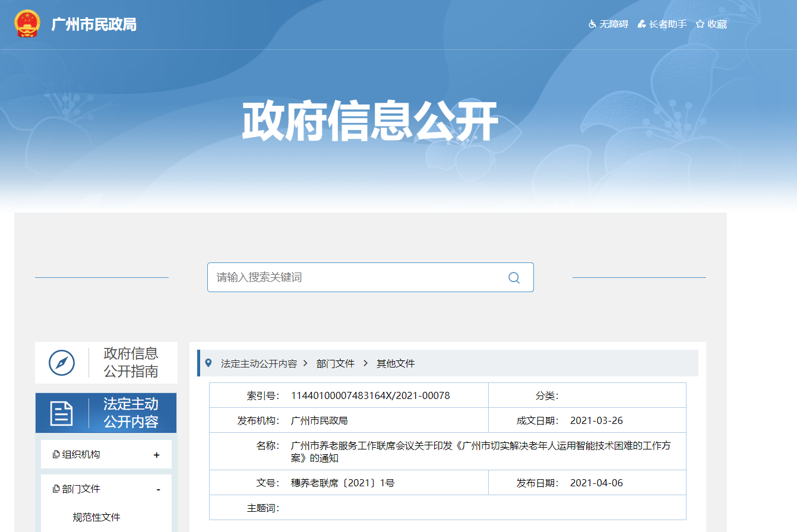
Task: Open 政府信息公开指南
Action: tap(131, 363)
